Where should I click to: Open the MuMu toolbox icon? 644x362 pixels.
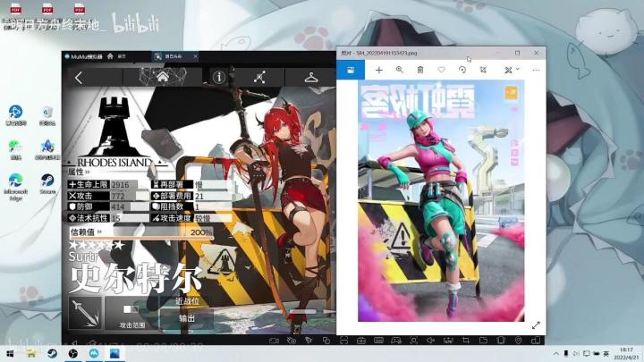[361, 341]
